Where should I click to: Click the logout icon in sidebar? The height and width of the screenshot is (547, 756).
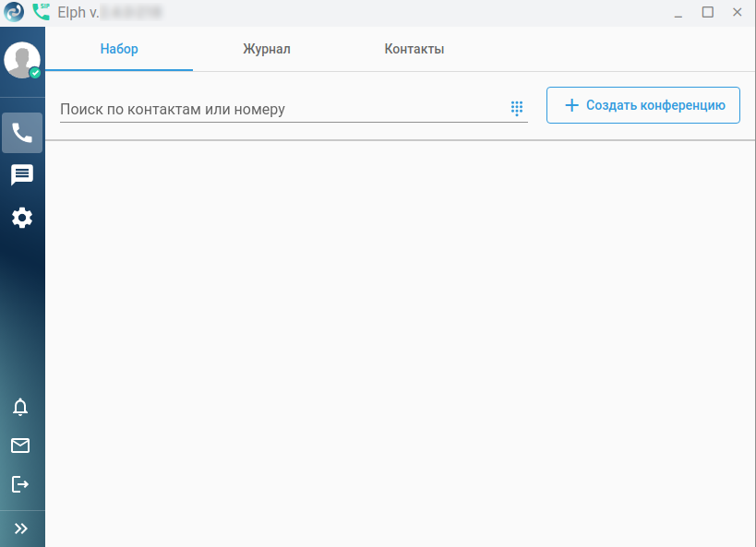pyautogui.click(x=20, y=484)
